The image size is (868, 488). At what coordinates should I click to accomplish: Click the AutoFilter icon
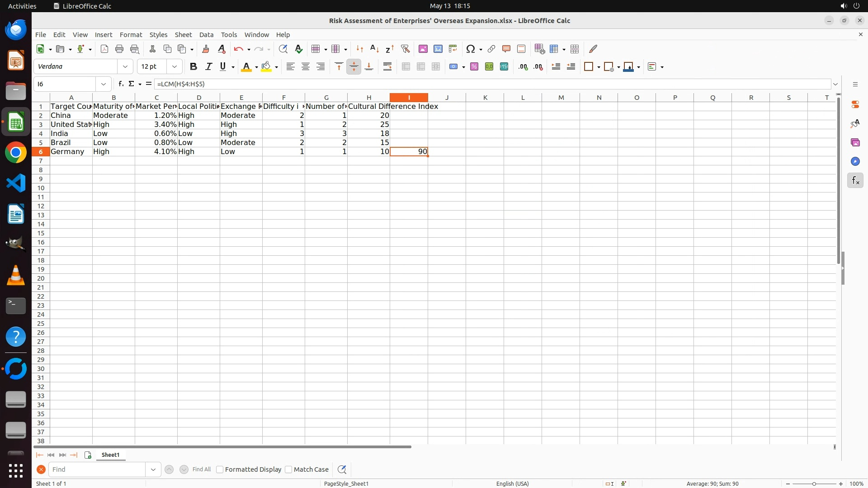coord(405,49)
